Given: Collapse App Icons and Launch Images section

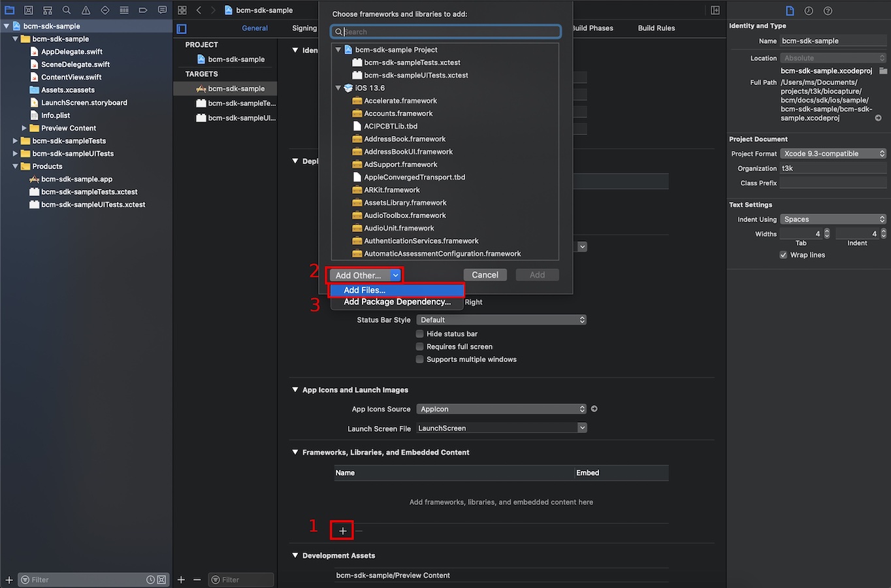Looking at the screenshot, I should pos(295,390).
